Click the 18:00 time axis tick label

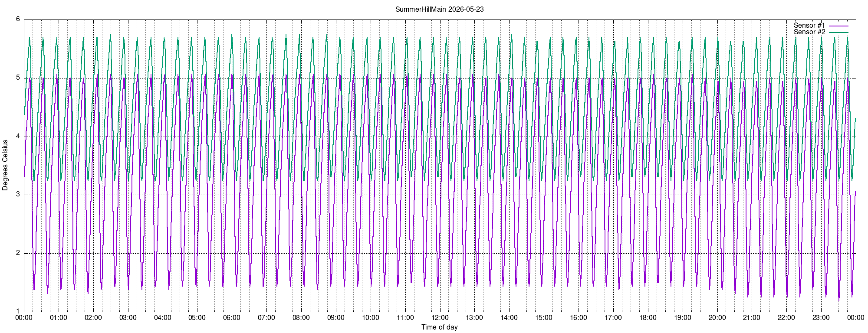[648, 318]
